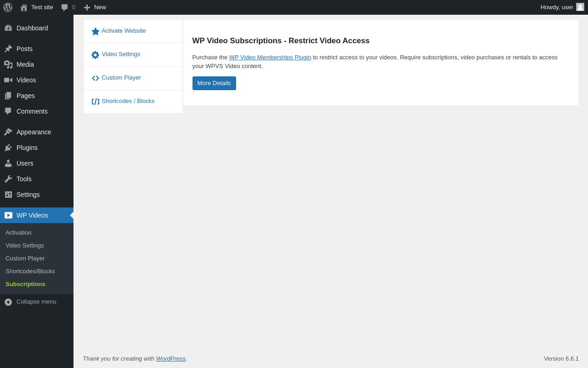Image resolution: width=588 pixels, height=368 pixels.
Task: Click the Collapse menu arrow icon
Action: [8, 302]
